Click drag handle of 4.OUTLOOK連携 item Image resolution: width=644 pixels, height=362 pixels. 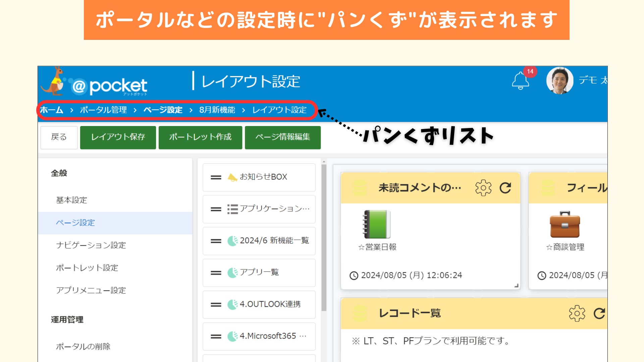216,305
